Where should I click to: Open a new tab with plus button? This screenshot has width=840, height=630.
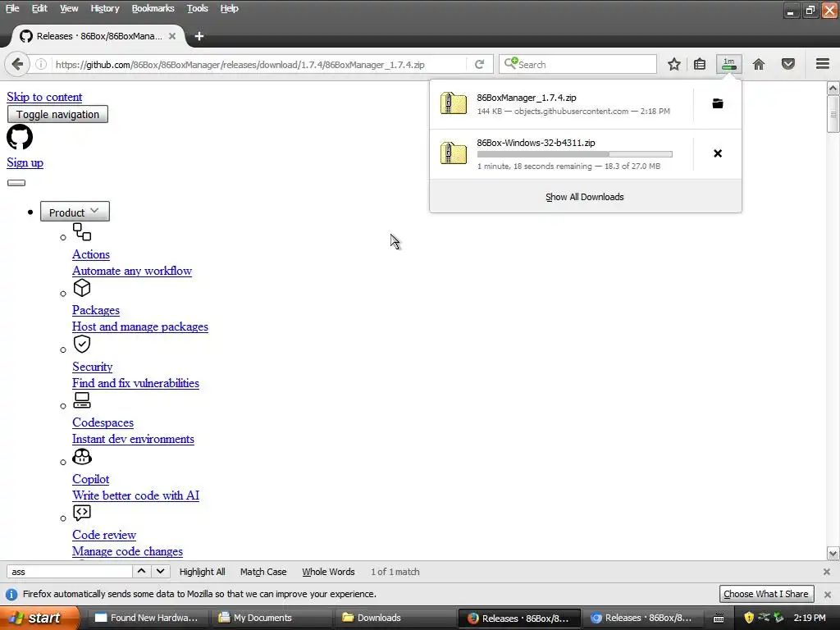(199, 36)
